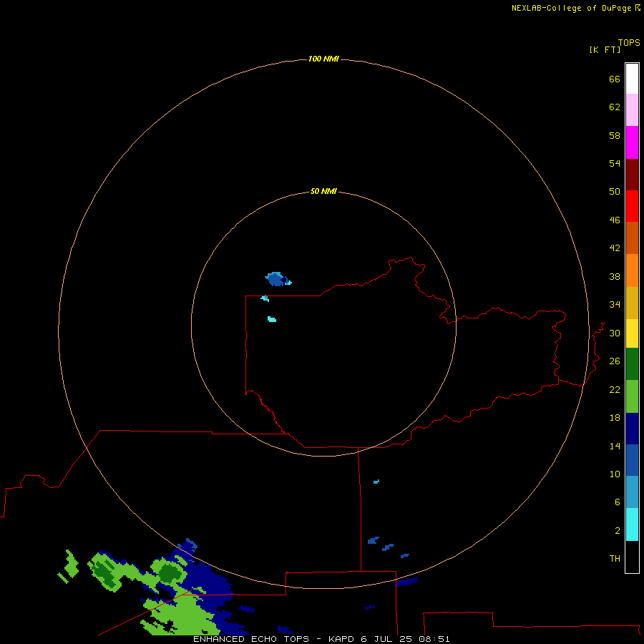This screenshot has width=644, height=644.
Task: Click the 22 legend value
Action: [x=615, y=389]
